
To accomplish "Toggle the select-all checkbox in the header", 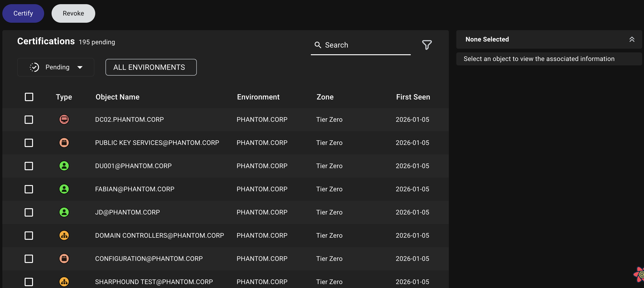I will tap(29, 97).
